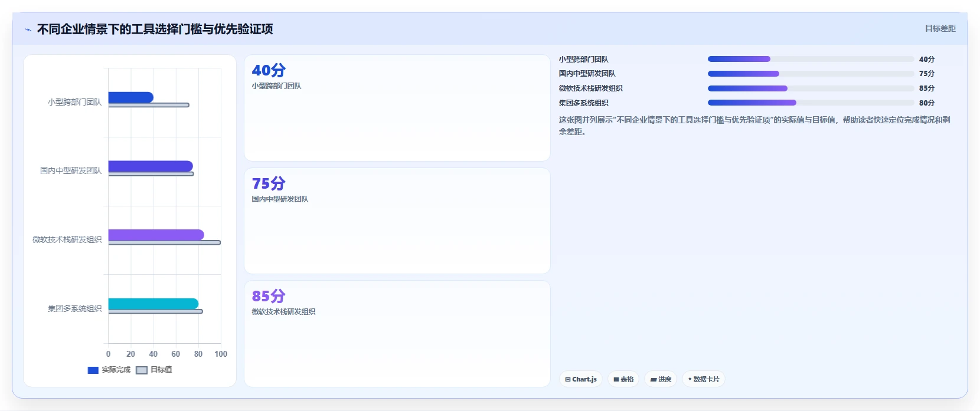This screenshot has width=980, height=411.
Task: Click the 国内中型研发团队 card caption
Action: [x=280, y=199]
